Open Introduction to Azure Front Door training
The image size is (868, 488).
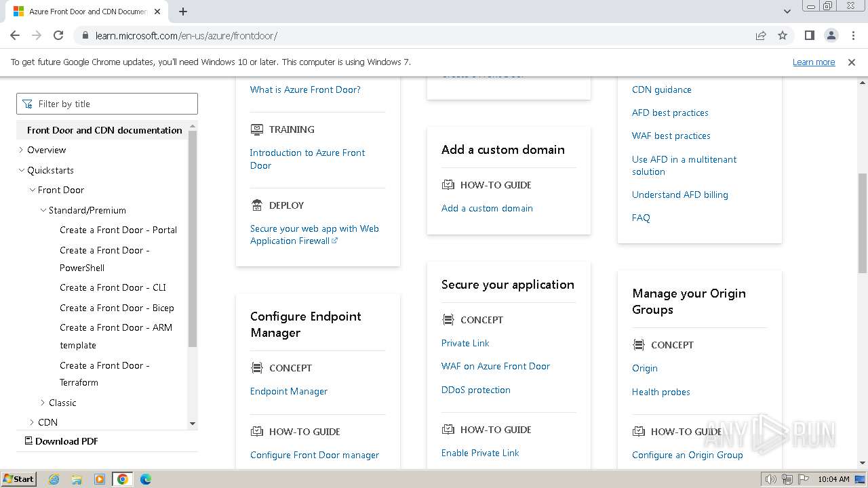(307, 159)
